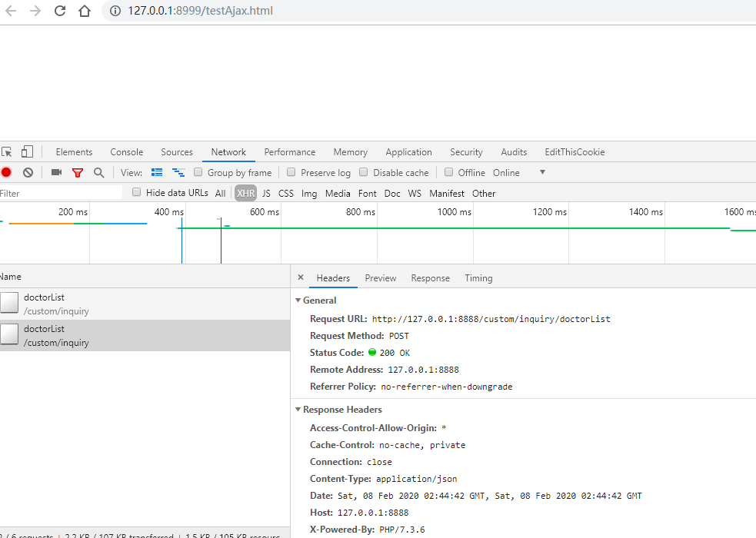Collapse the Response Headers section
This screenshot has height=538, width=756.
[x=298, y=410]
